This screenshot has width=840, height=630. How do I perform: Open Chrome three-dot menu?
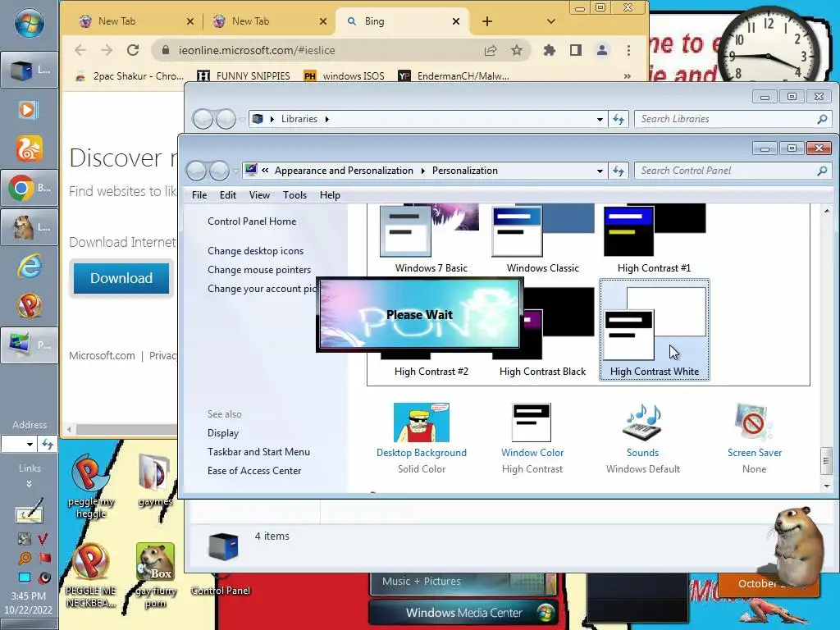pos(628,50)
